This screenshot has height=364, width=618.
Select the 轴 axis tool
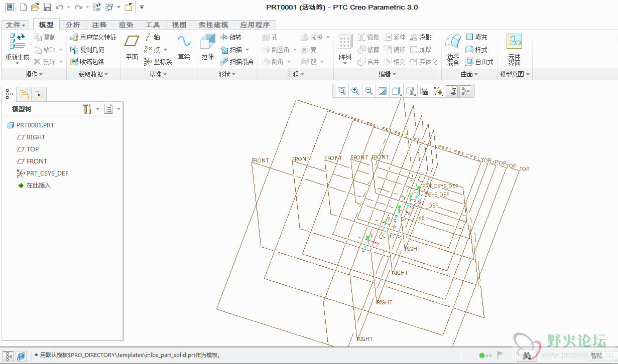pyautogui.click(x=152, y=37)
